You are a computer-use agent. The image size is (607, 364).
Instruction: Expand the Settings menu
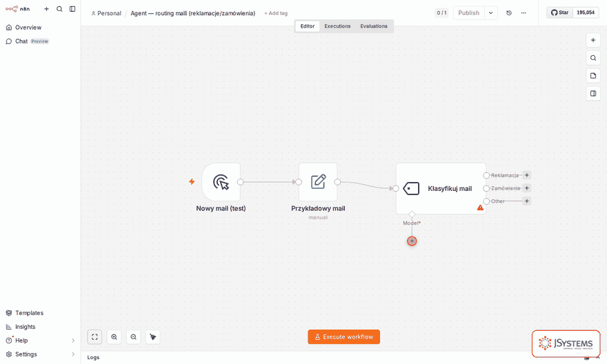pyautogui.click(x=40, y=354)
